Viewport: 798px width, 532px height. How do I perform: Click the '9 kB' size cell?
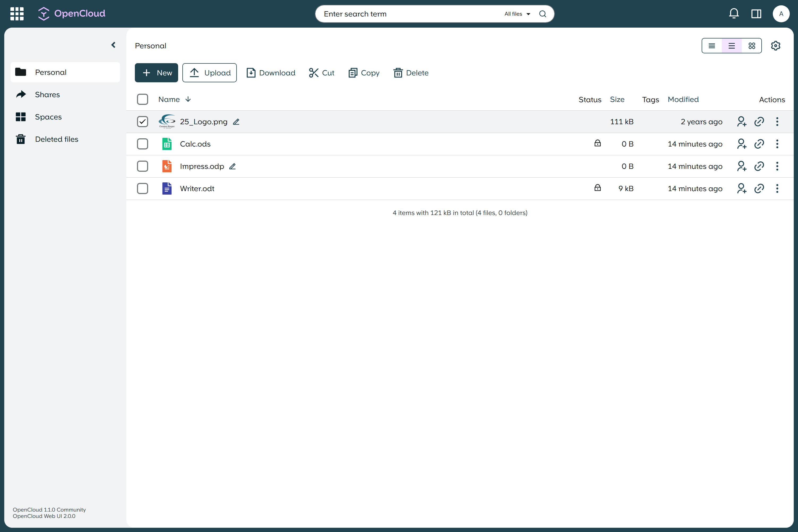click(626, 188)
